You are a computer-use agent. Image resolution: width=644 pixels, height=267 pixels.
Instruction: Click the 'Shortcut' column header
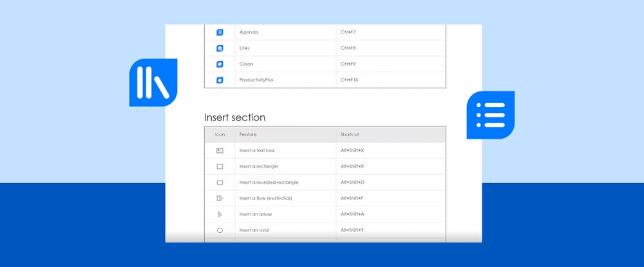(x=350, y=135)
